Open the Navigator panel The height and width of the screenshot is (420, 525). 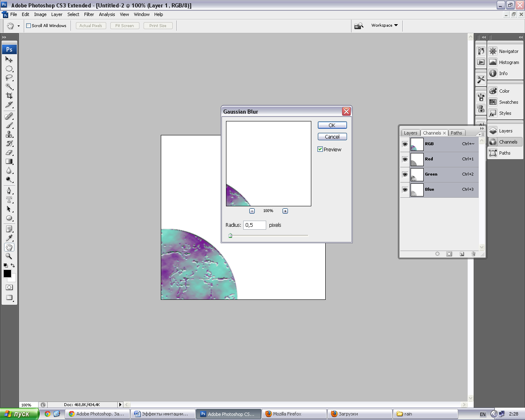click(505, 51)
